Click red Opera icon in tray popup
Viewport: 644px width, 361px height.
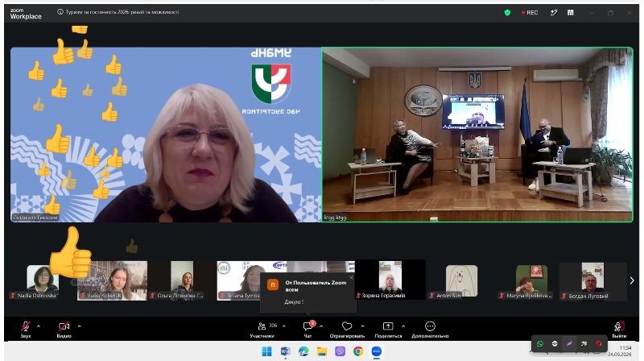pyautogui.click(x=599, y=344)
